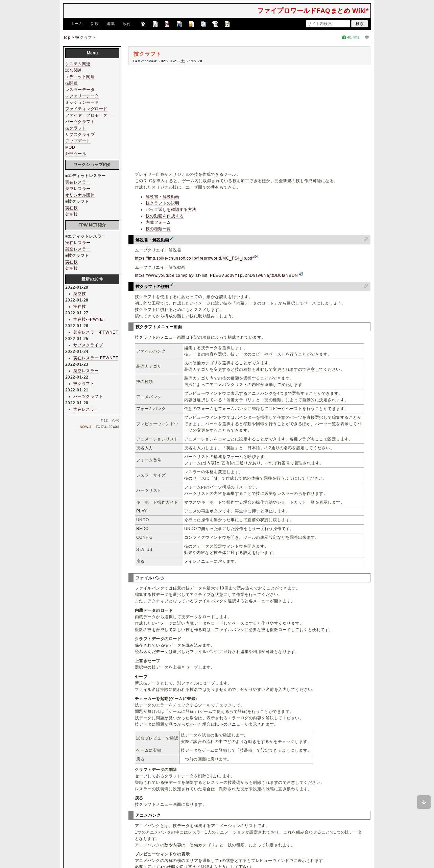Click the Top breadcrumb link
Screen dimensions: 434x868
point(67,38)
